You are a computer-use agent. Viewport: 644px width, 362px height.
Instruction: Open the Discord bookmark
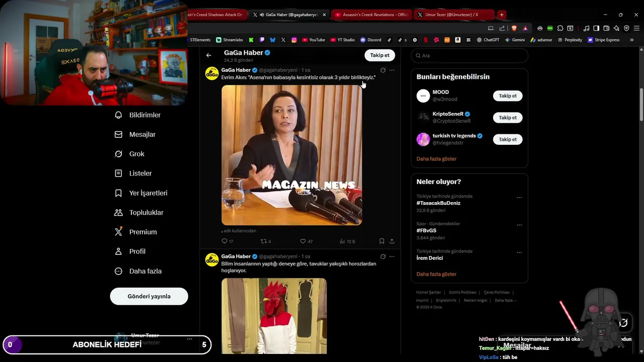(371, 40)
